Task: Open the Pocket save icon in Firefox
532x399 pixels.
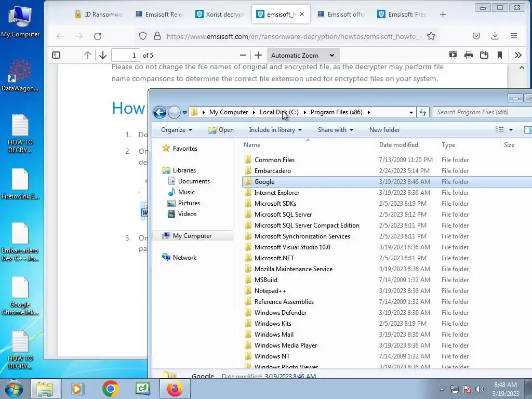Action: click(476, 36)
